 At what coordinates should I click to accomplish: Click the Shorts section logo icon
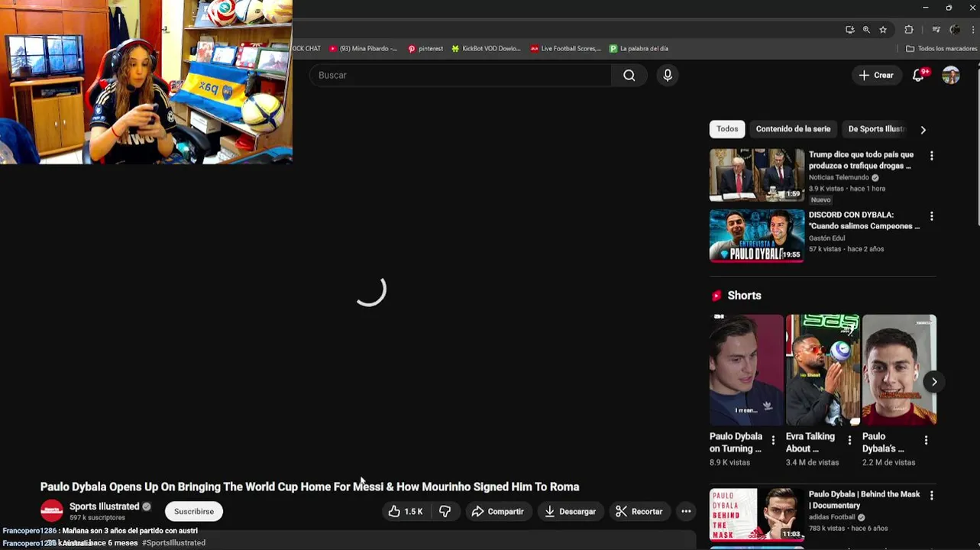tap(716, 296)
